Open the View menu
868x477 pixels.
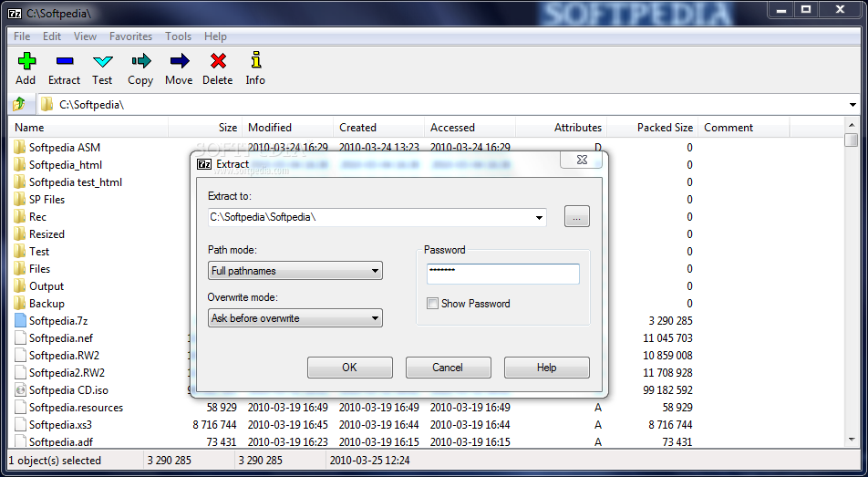click(86, 36)
